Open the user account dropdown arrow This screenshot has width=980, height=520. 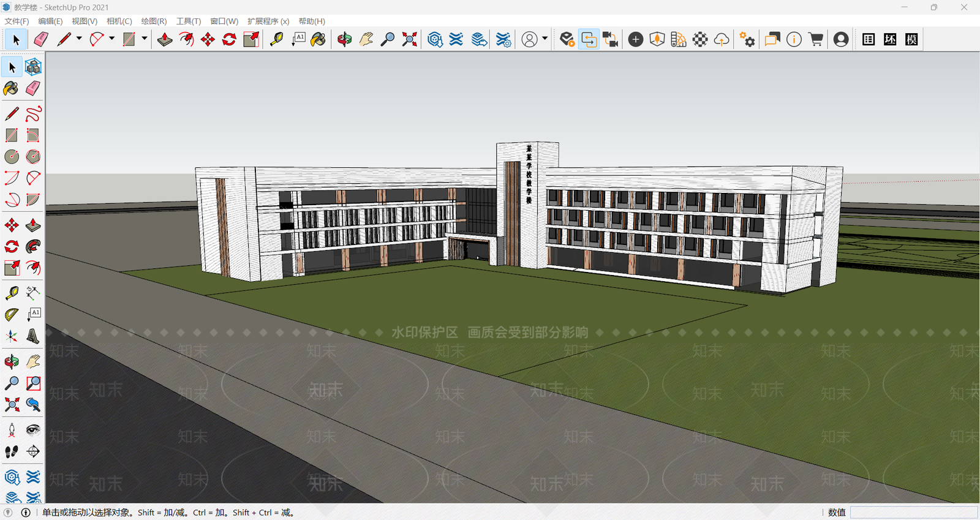[545, 39]
